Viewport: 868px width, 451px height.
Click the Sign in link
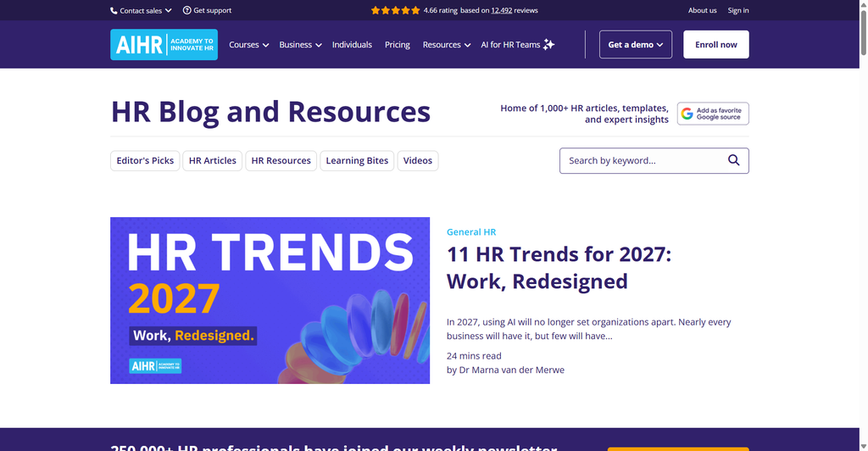pos(738,10)
